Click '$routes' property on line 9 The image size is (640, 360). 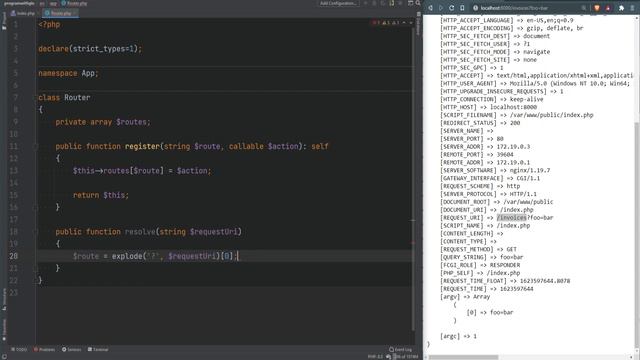pyautogui.click(x=131, y=122)
